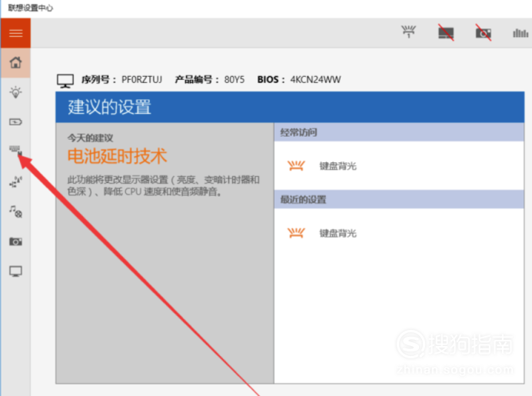The image size is (532, 396).
Task: Click backlight icon under 最近的设置
Action: coord(296,233)
